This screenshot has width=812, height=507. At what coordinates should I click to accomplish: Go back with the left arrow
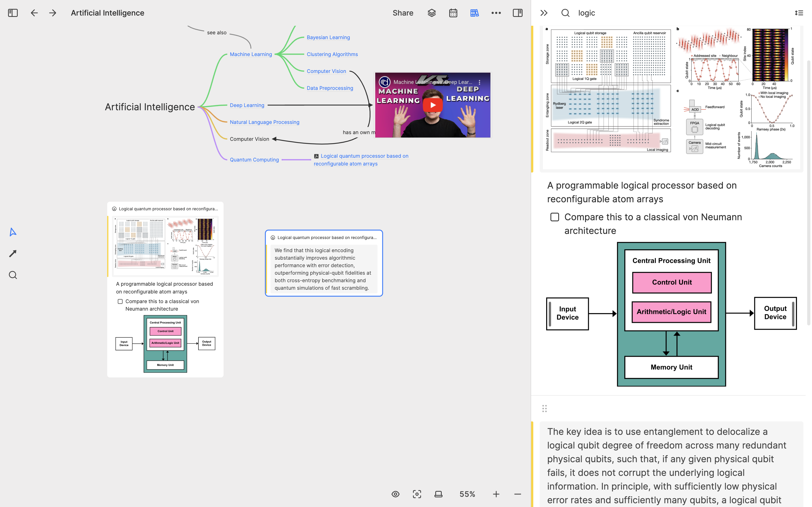tap(34, 13)
